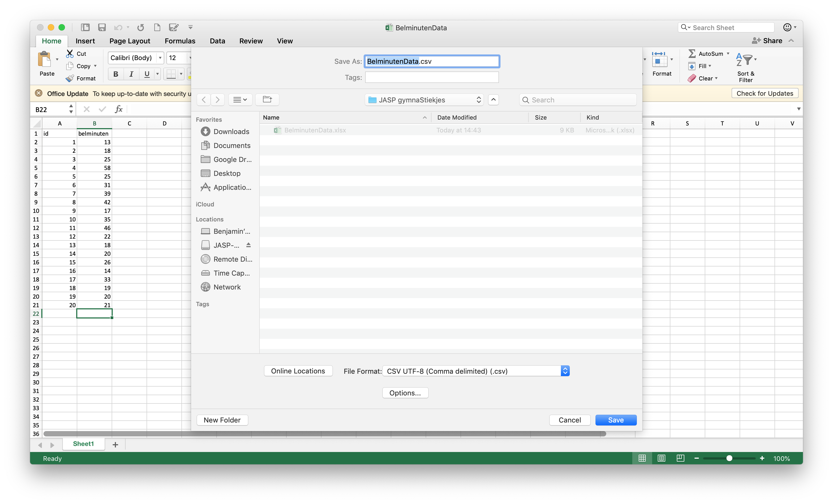Open the Data ribbon tab
Screen dimensions: 833x504
(x=217, y=41)
